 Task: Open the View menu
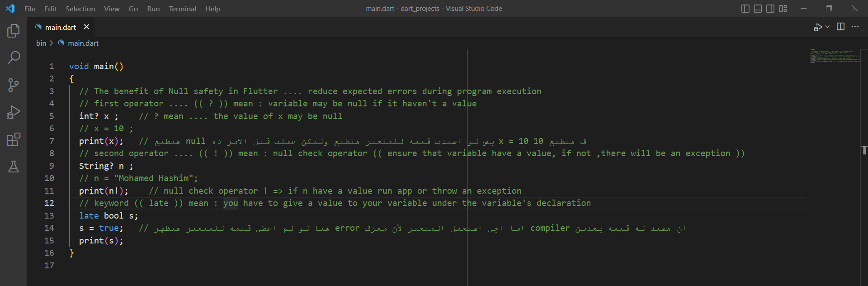tap(112, 9)
